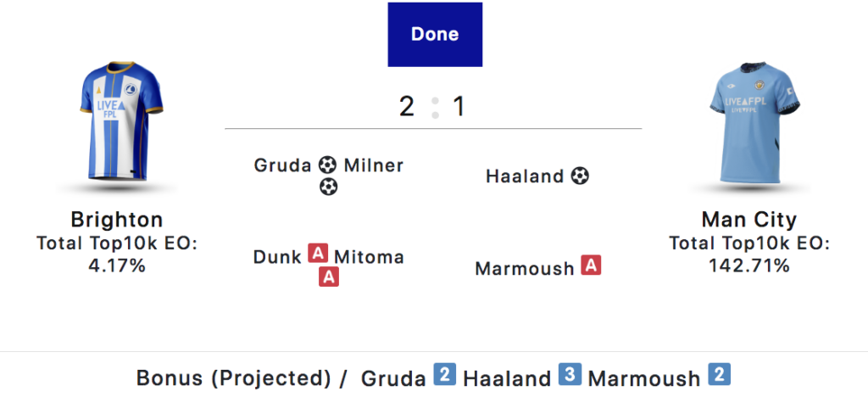Viewport: 868px width, 397px height.
Task: Click Milner's goal ball icon beneath the scorer names
Action: [328, 187]
